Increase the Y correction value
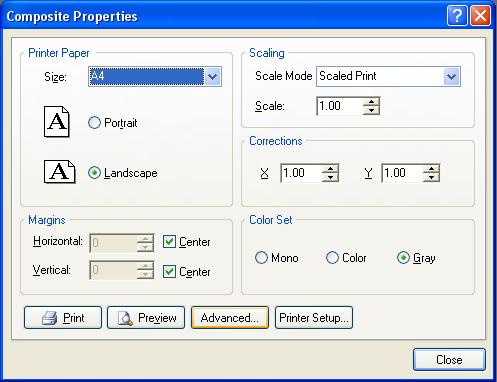The width and height of the screenshot is (497, 382). coord(431,169)
